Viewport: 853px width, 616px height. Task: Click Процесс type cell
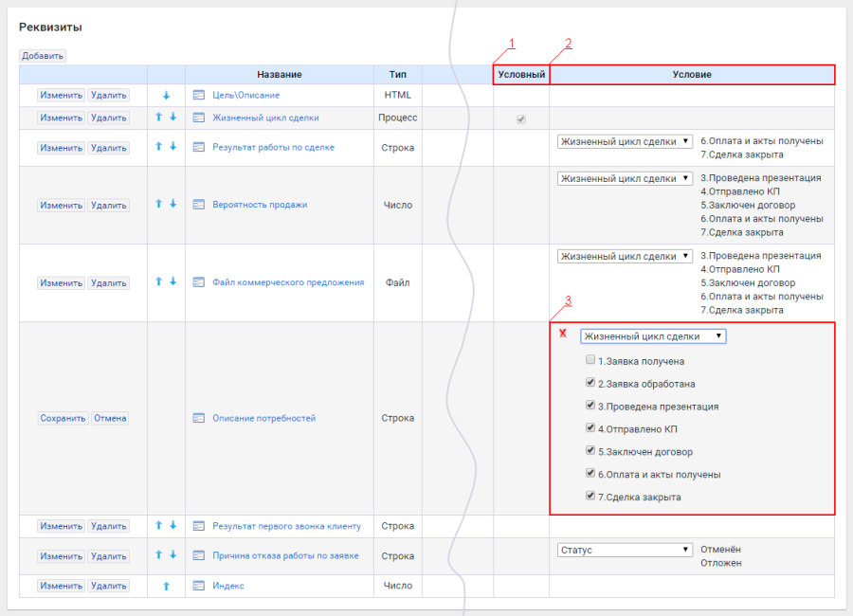point(398,118)
